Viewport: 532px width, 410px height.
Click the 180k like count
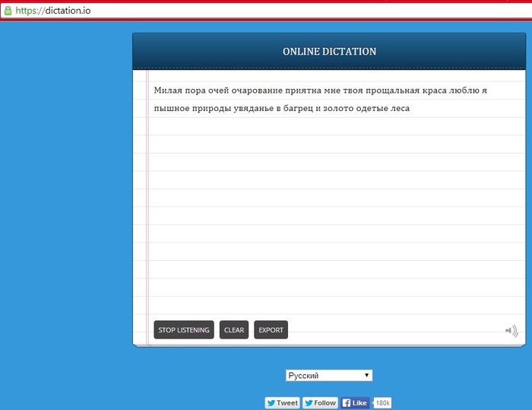[x=382, y=403]
